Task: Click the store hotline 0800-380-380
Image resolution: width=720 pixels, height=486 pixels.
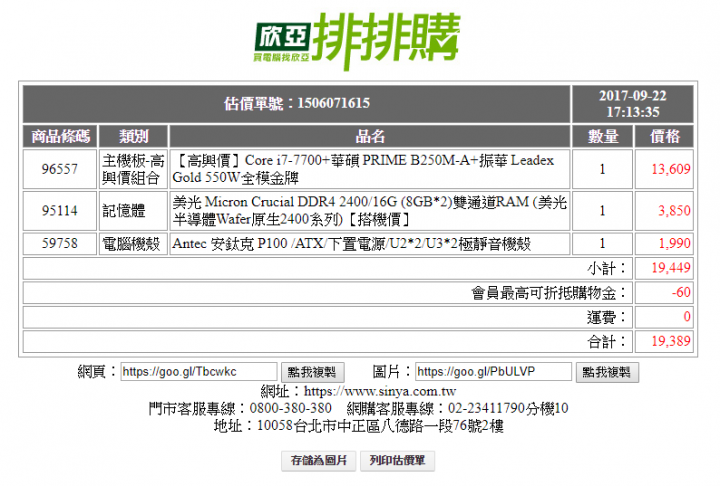Action: pyautogui.click(x=291, y=408)
